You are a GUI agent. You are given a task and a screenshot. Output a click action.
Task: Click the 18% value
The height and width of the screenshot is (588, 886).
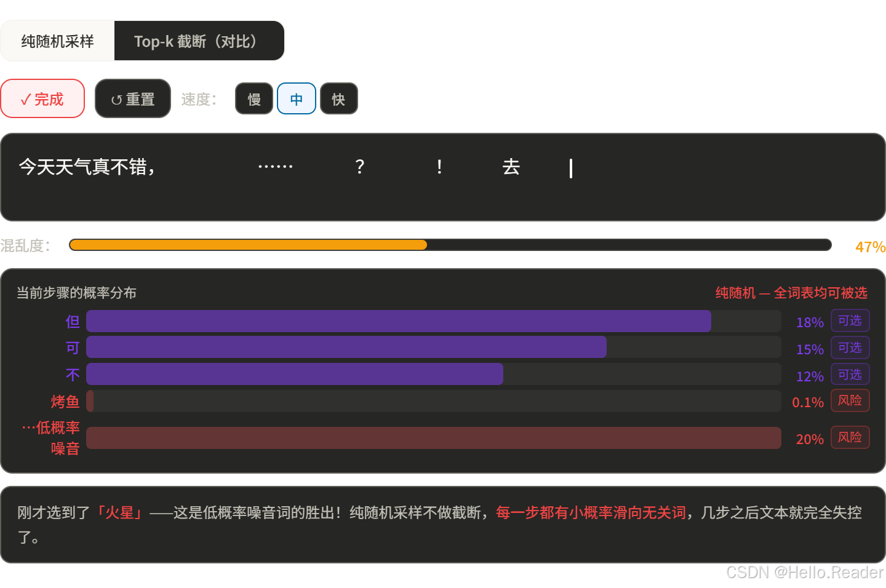[810, 322]
